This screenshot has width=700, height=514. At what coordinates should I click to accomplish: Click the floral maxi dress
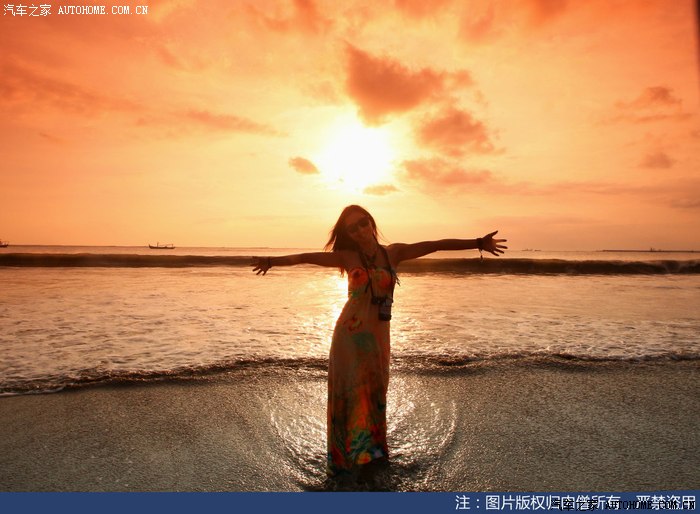click(358, 380)
